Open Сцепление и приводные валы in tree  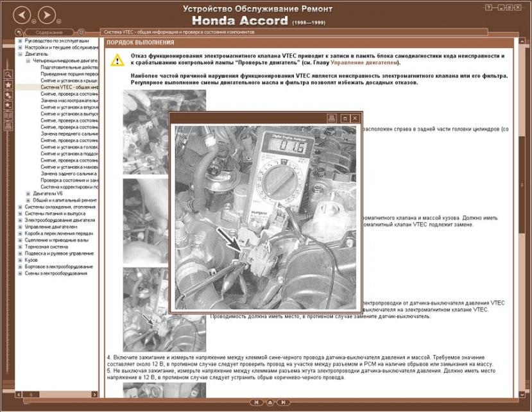pos(56,240)
